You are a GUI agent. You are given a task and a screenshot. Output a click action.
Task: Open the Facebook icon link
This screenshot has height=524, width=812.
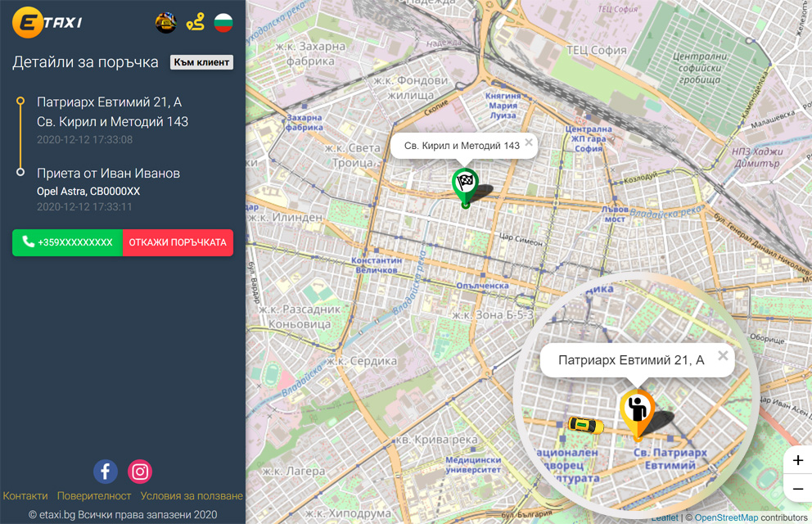pyautogui.click(x=105, y=472)
